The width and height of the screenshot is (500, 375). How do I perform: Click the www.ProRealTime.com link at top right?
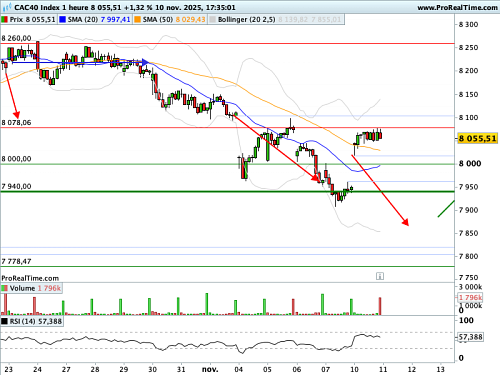click(x=457, y=7)
